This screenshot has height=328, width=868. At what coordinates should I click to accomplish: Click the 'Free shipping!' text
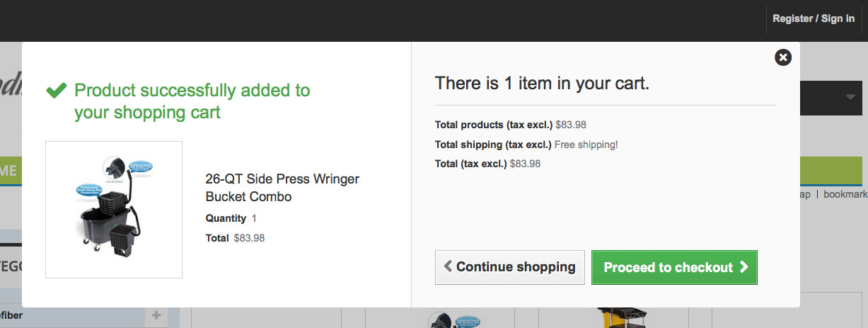coord(586,145)
